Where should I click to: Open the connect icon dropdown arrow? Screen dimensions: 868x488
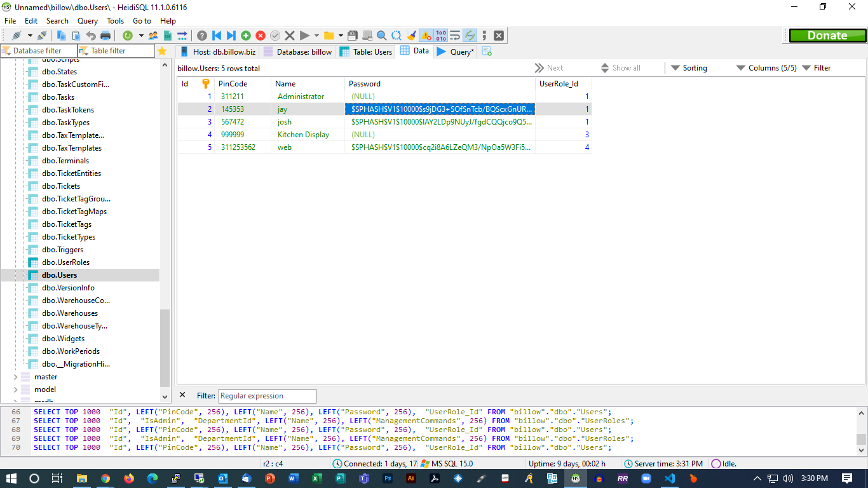click(30, 36)
